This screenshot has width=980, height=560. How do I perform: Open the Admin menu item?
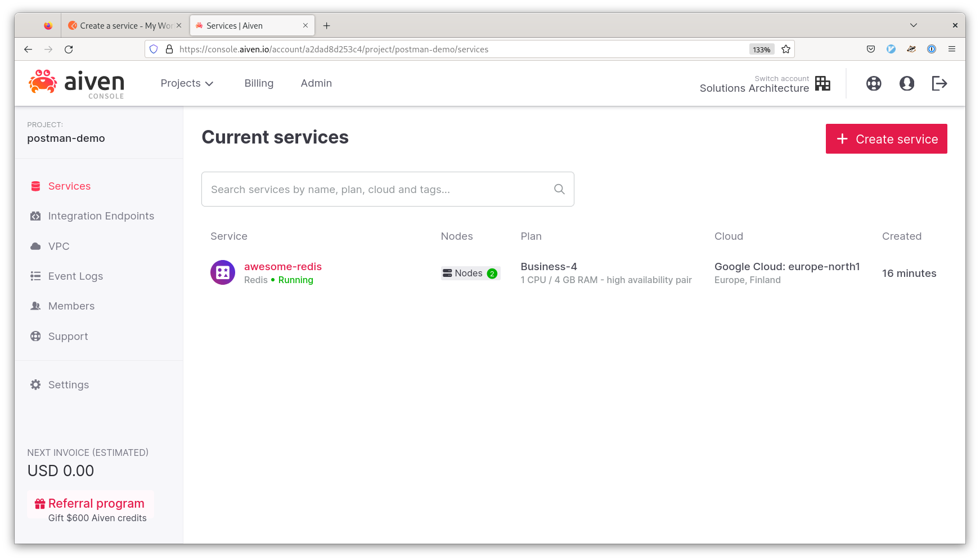click(x=316, y=83)
